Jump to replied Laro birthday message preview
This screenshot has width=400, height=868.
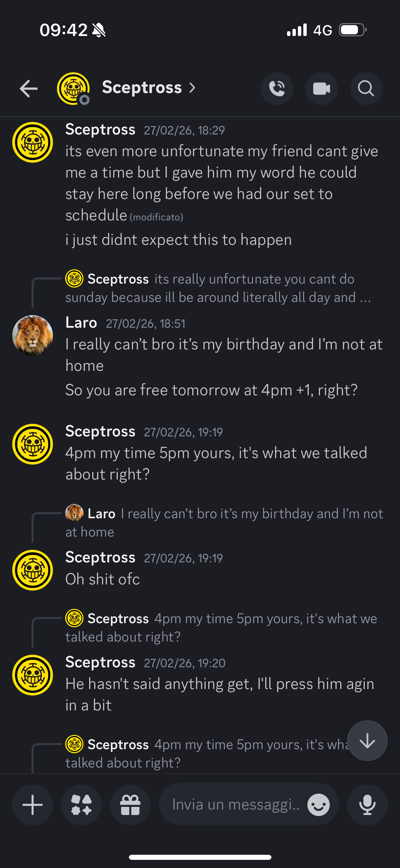click(x=224, y=523)
